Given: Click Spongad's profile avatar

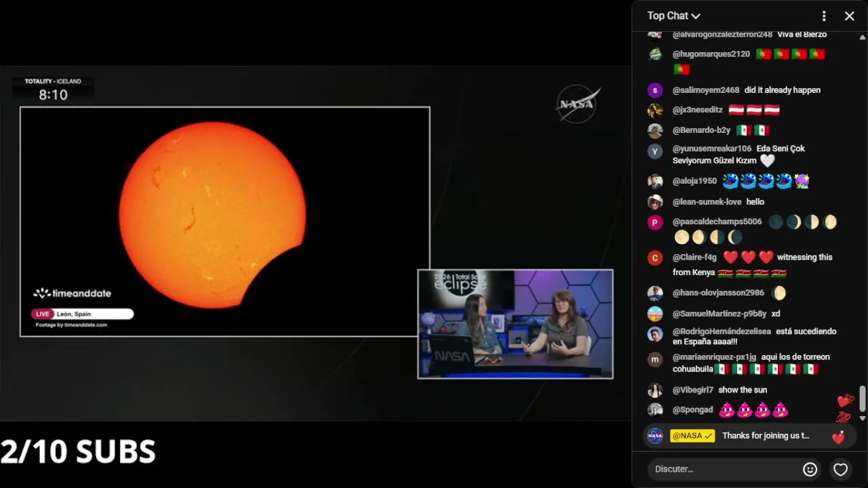Looking at the screenshot, I should pos(655,409).
